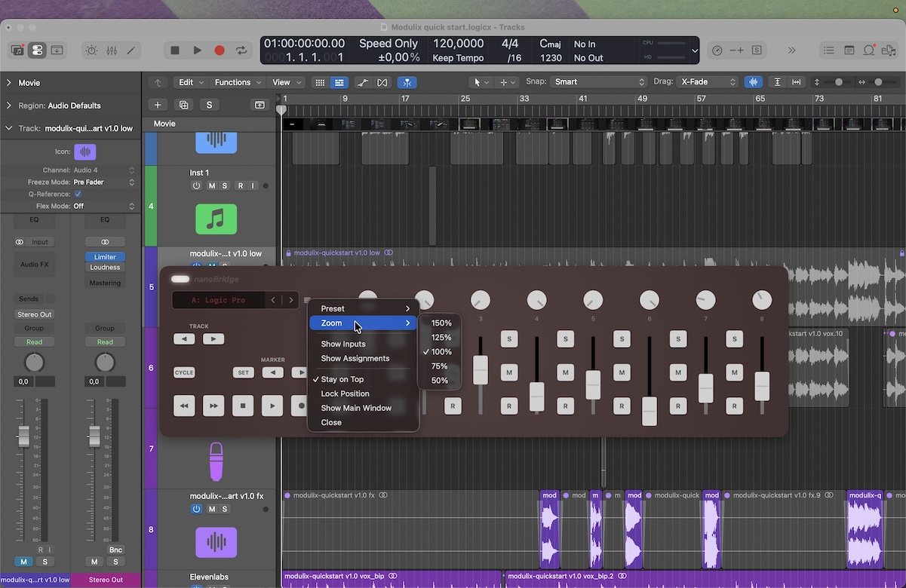Toggle the Q-Reference checkbox
Image resolution: width=906 pixels, height=588 pixels.
click(78, 194)
